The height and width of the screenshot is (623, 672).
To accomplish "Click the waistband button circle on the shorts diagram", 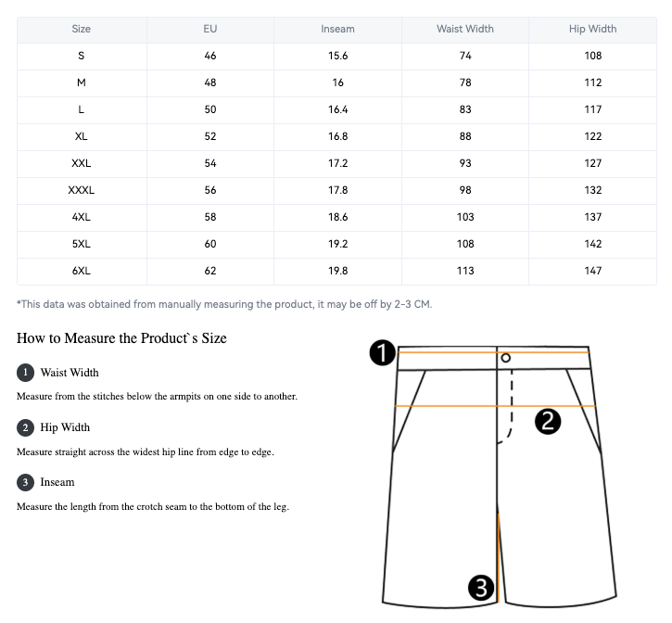I will [x=505, y=358].
